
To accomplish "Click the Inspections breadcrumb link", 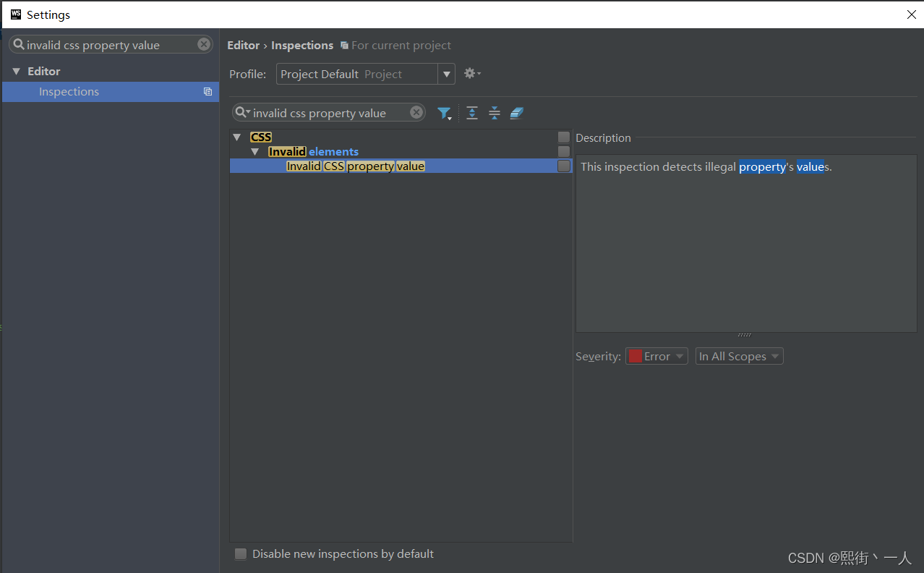I will (x=301, y=45).
